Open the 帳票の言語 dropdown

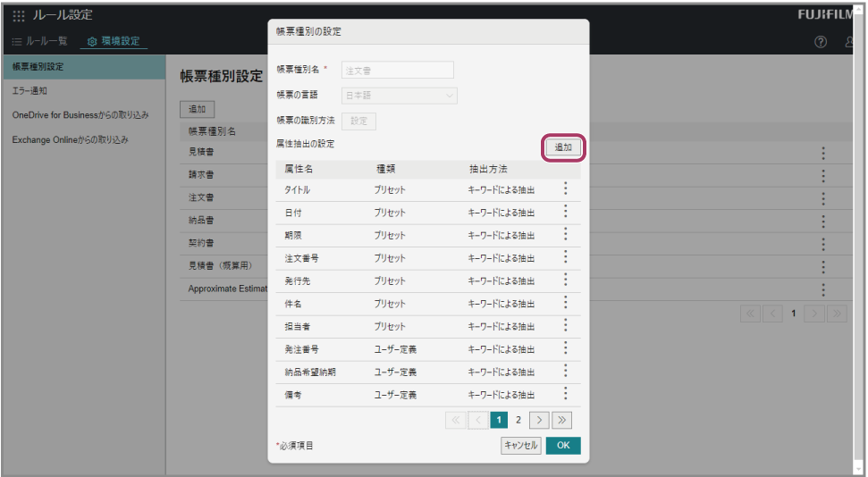click(x=399, y=96)
